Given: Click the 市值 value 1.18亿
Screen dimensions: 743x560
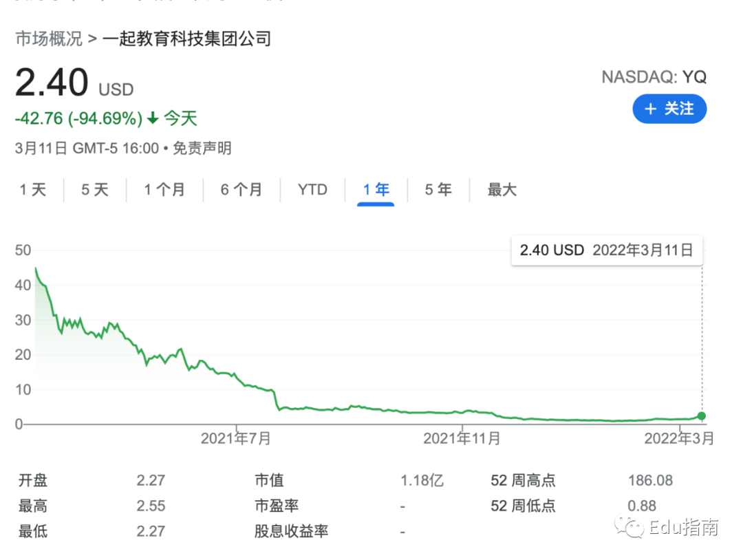Looking at the screenshot, I should pyautogui.click(x=422, y=480).
